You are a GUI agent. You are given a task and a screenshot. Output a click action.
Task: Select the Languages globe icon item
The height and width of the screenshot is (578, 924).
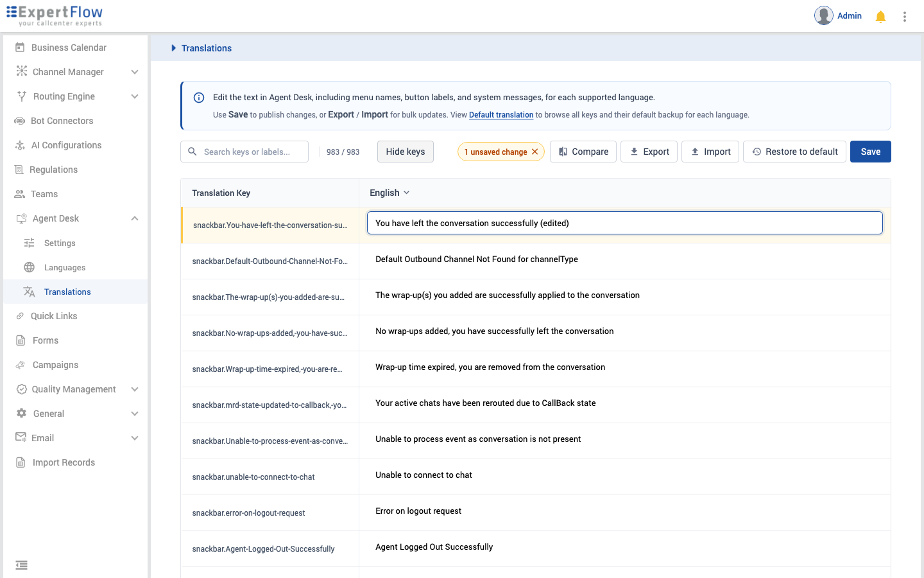pos(30,267)
